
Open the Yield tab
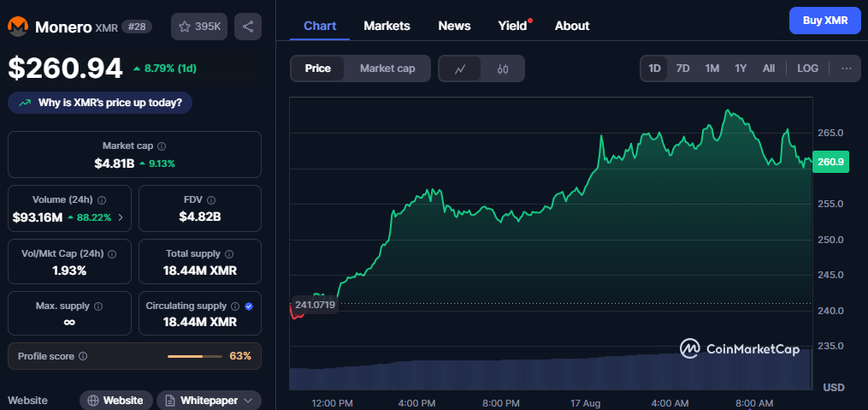pyautogui.click(x=512, y=26)
